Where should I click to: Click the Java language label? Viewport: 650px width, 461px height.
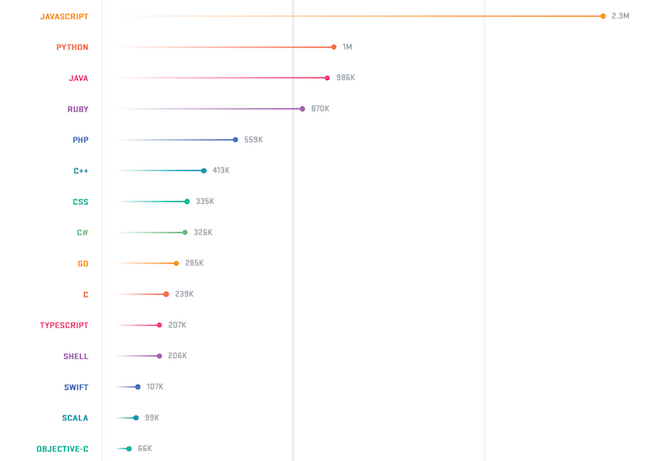pyautogui.click(x=78, y=78)
